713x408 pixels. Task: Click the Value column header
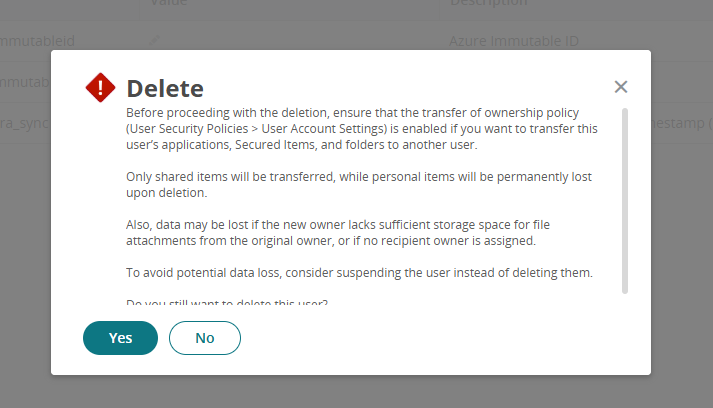(x=168, y=3)
